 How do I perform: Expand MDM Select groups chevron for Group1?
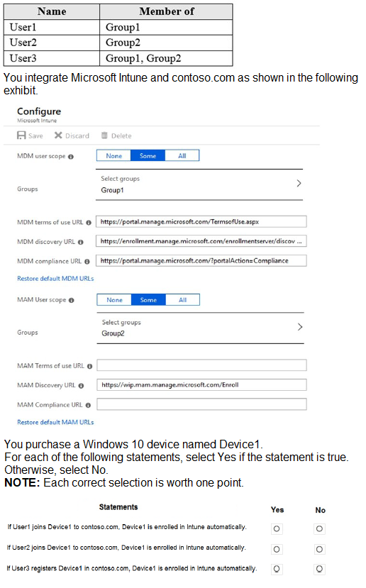(x=299, y=184)
